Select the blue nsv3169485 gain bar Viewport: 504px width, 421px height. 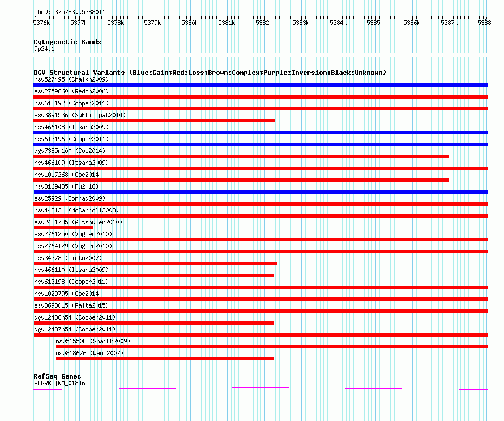[x=260, y=192]
